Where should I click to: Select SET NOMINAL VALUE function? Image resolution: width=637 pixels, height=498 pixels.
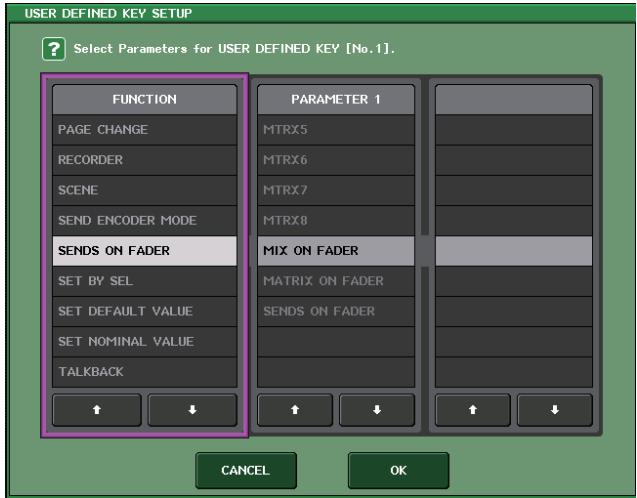(x=145, y=342)
